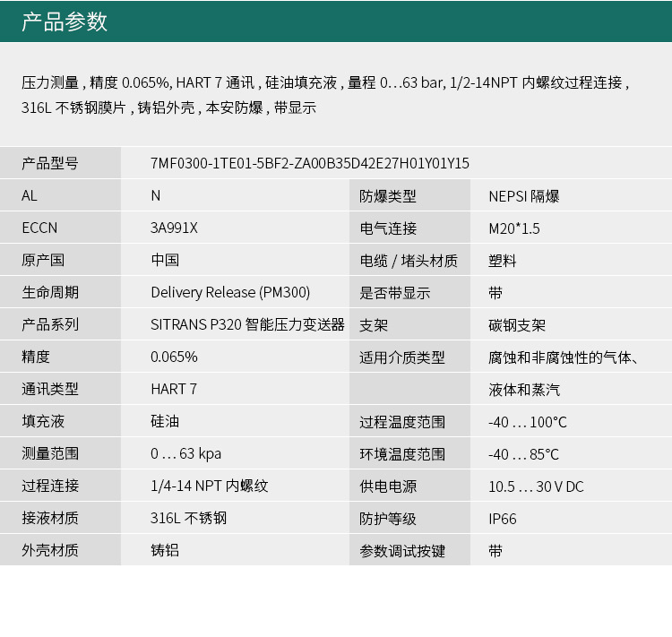The image size is (672, 637).
Task: Click the M20*1.5 value
Action: tap(514, 228)
